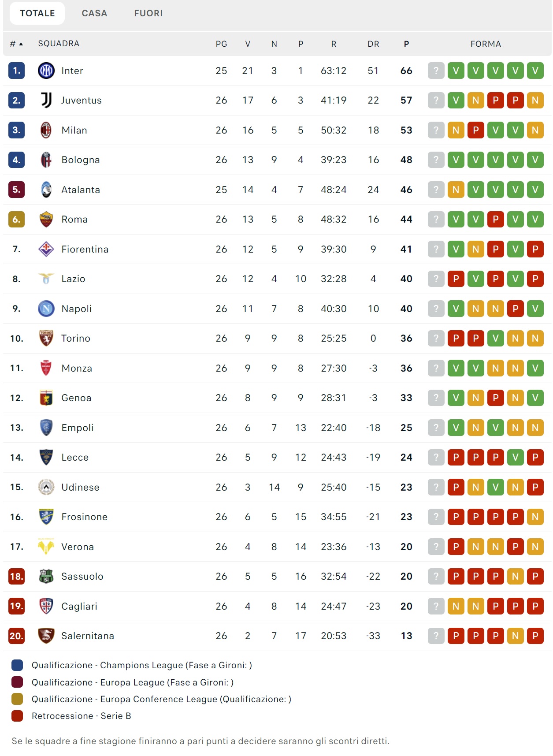Open the Bologna team name link
This screenshot has width=553, height=756.
(81, 160)
